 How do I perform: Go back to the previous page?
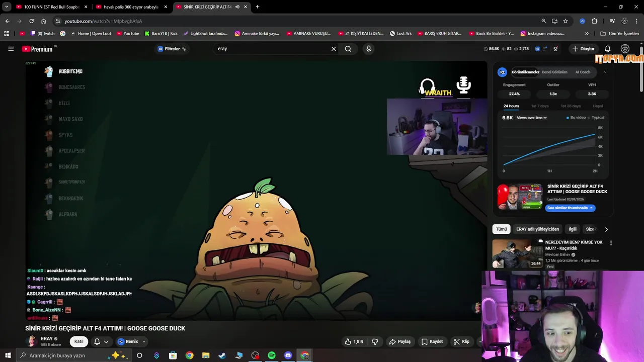(7, 21)
